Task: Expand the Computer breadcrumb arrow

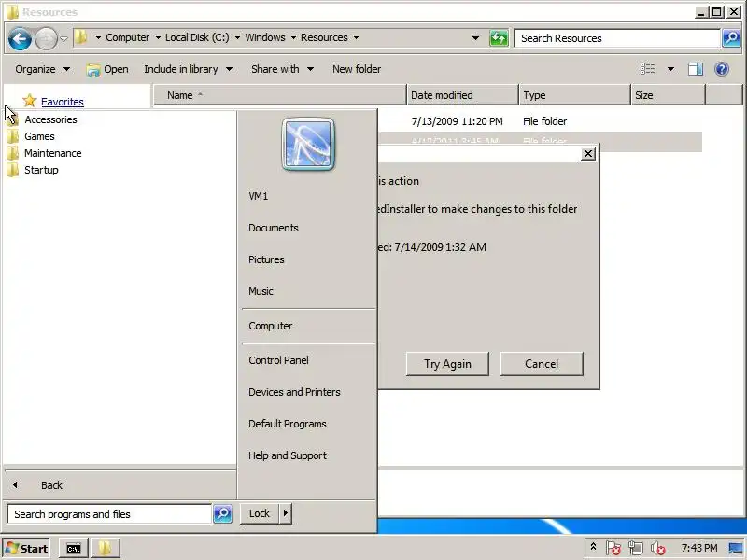Action: coord(158,37)
